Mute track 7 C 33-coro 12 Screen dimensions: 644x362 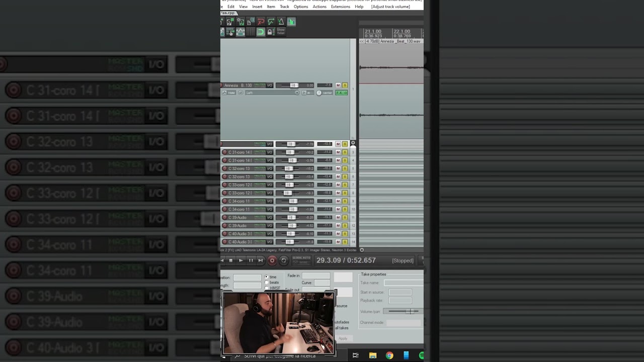click(x=338, y=185)
